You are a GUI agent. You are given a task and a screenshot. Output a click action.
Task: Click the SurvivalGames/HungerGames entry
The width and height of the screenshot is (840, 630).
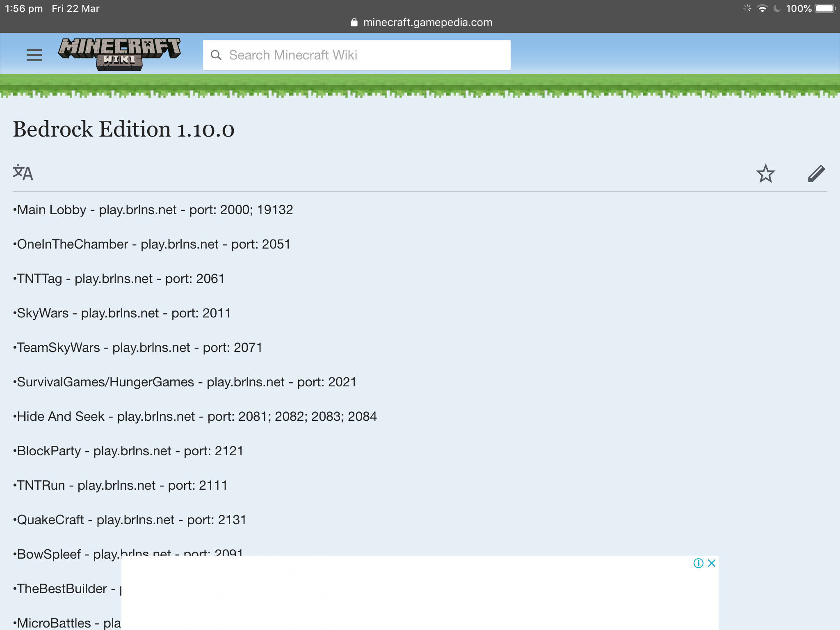pyautogui.click(x=185, y=382)
